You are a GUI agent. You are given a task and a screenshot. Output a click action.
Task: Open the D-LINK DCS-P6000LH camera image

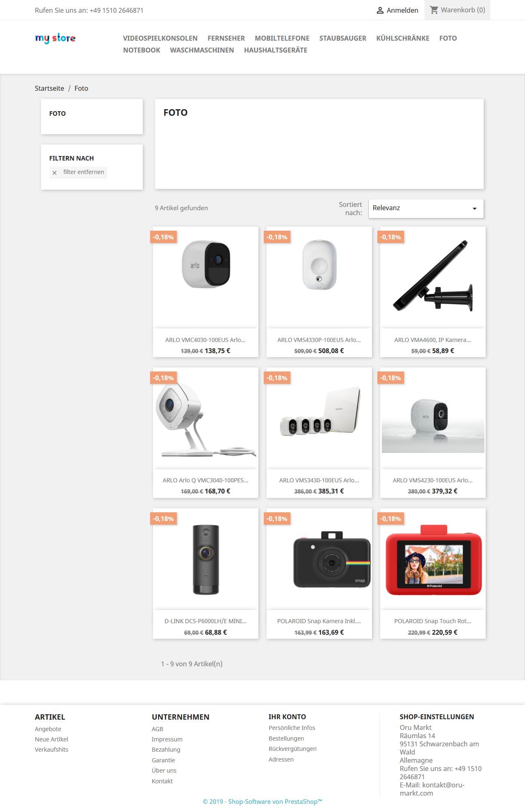click(x=206, y=559)
